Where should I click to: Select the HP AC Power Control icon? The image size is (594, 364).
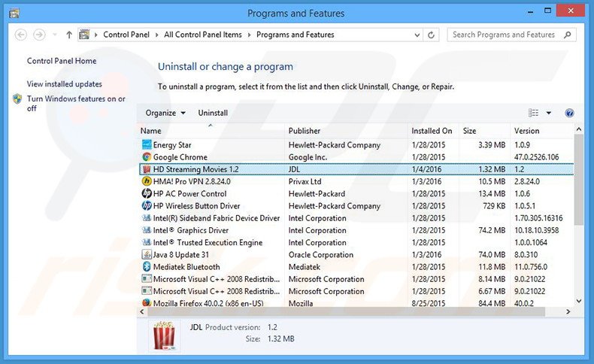(x=147, y=193)
